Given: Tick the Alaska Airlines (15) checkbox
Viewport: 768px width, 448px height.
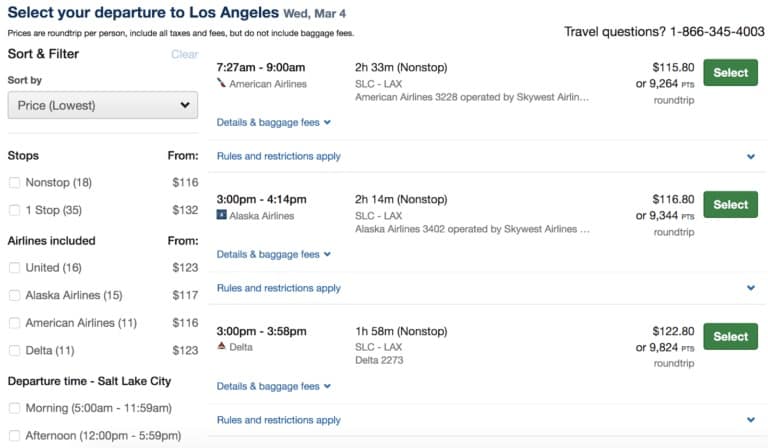Looking at the screenshot, I should (x=15, y=295).
